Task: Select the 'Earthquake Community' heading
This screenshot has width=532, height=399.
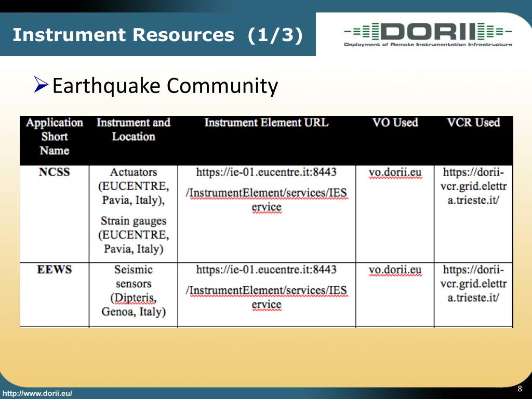Action: (165, 85)
